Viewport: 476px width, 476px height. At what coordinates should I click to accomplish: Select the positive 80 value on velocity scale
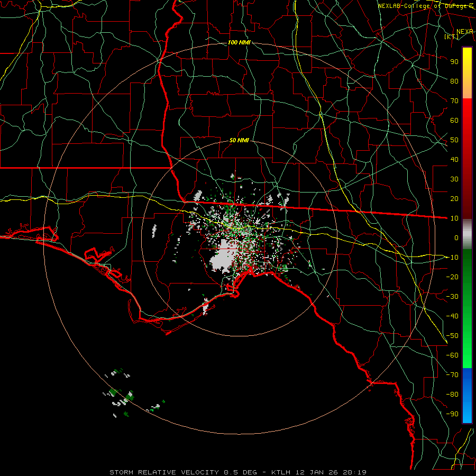tap(454, 81)
